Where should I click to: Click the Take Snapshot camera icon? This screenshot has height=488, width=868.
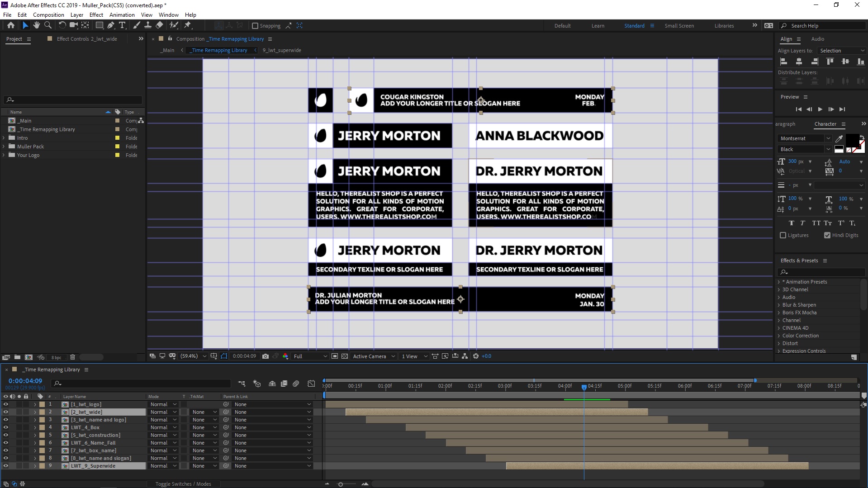click(x=266, y=356)
